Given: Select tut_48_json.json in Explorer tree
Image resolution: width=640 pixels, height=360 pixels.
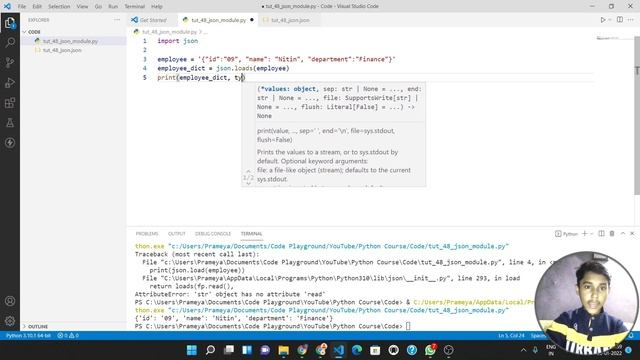Looking at the screenshot, I should [62, 50].
